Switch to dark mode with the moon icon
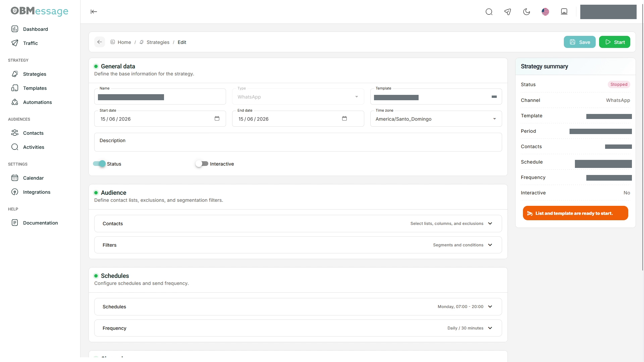The height and width of the screenshot is (362, 644). pyautogui.click(x=527, y=12)
